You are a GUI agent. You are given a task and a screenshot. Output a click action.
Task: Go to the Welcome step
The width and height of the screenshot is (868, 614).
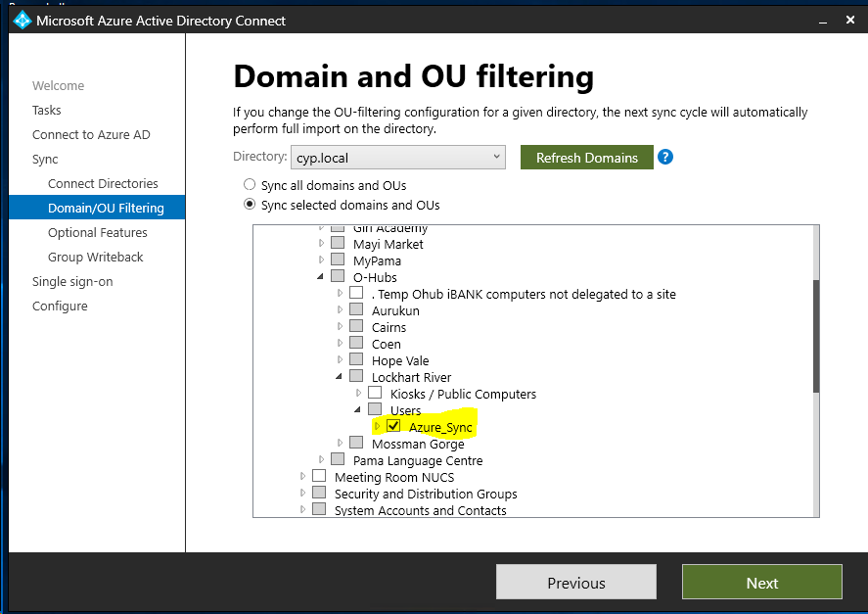click(x=58, y=86)
